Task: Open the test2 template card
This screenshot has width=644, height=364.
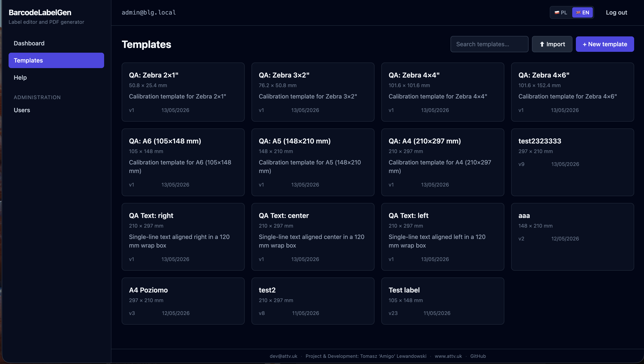Action: click(313, 301)
